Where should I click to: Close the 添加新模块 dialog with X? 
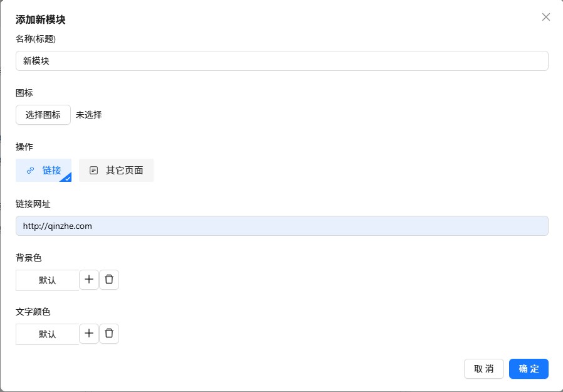click(546, 17)
